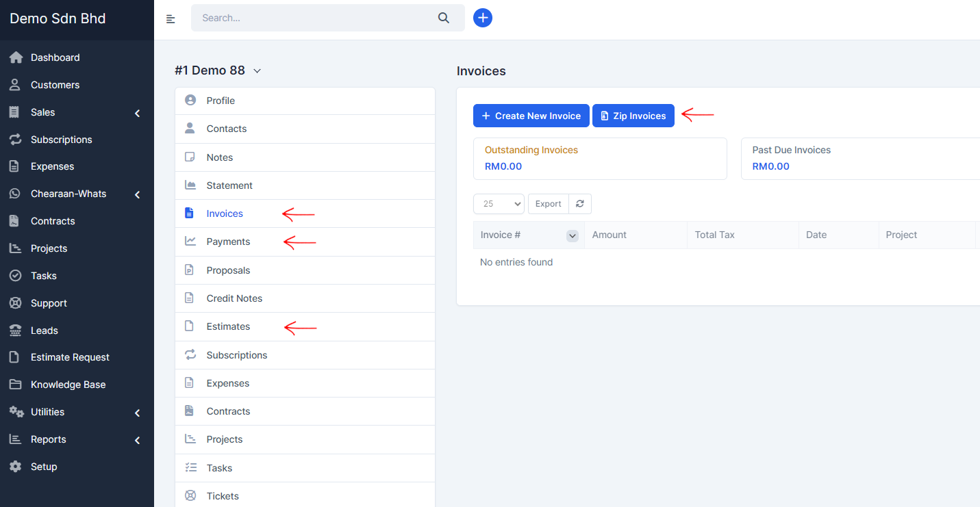This screenshot has height=507, width=980.
Task: Click the Zip Invoices button
Action: (633, 116)
